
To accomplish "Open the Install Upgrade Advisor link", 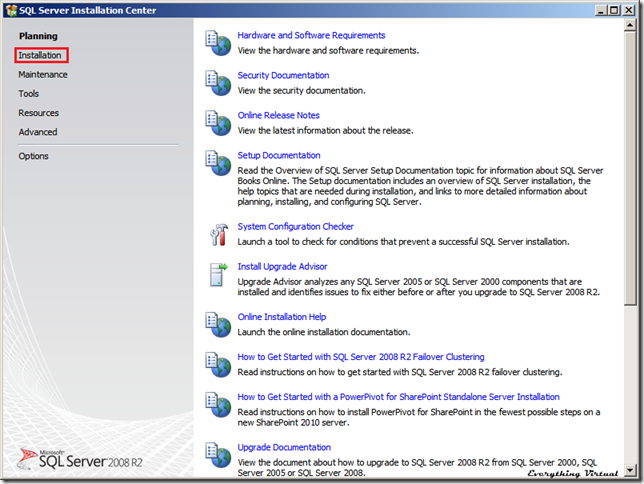I will (x=282, y=267).
